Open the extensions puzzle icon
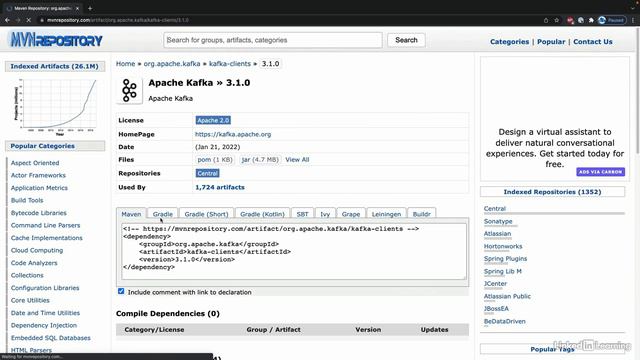640x360 pixels. (591, 20)
